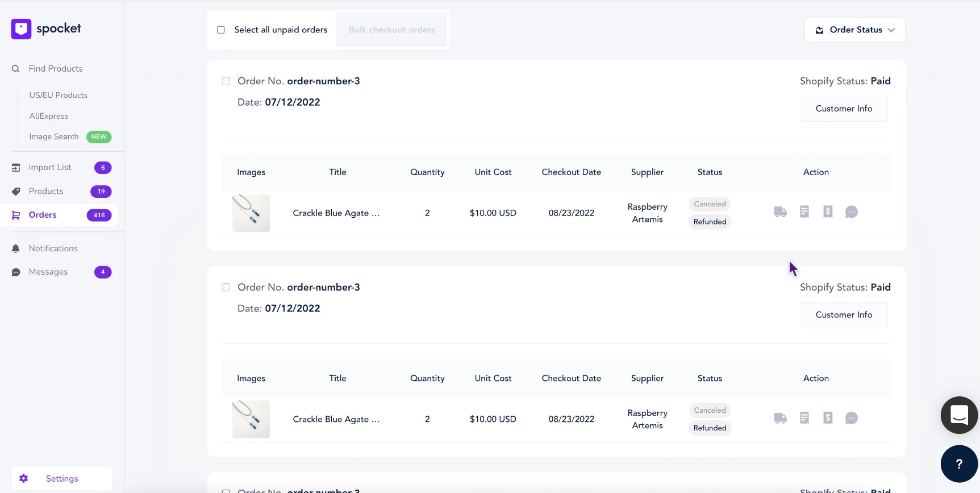This screenshot has height=493, width=980.
Task: Check the second order-number-3 checkbox
Action: 226,288
